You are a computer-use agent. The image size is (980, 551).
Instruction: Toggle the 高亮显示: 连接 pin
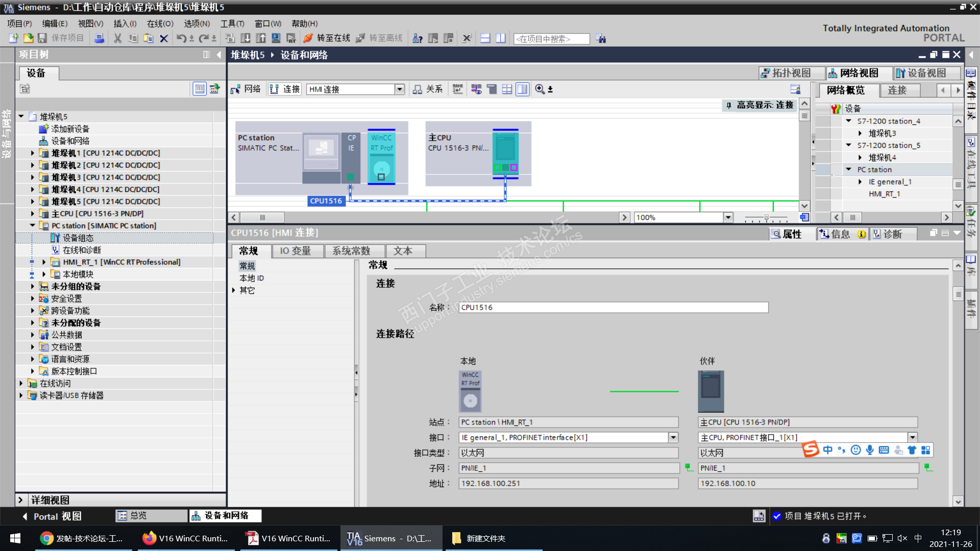[x=728, y=105]
